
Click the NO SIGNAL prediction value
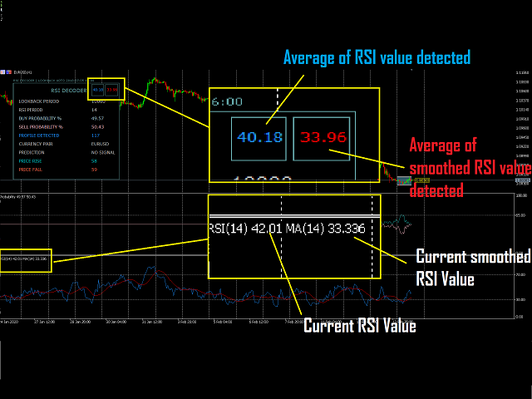[103, 152]
